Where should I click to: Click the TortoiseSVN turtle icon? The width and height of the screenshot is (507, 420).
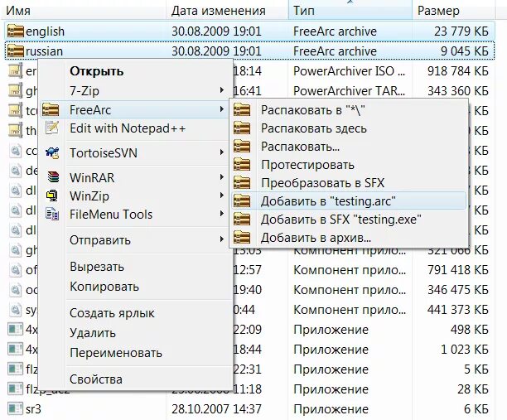(x=52, y=152)
